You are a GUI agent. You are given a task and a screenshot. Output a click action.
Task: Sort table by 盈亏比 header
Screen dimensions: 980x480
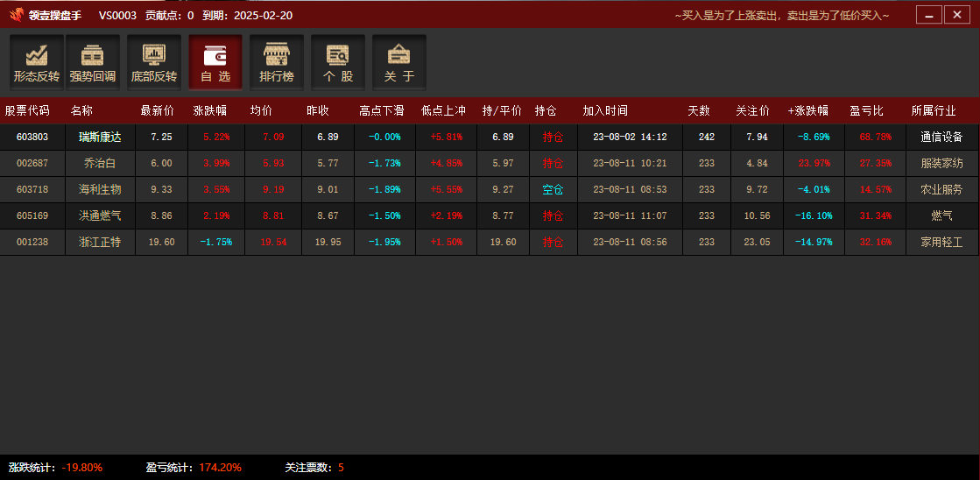click(x=866, y=111)
